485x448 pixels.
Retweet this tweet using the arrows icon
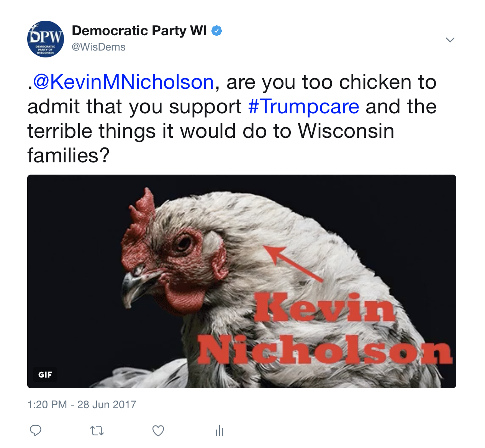[97, 431]
